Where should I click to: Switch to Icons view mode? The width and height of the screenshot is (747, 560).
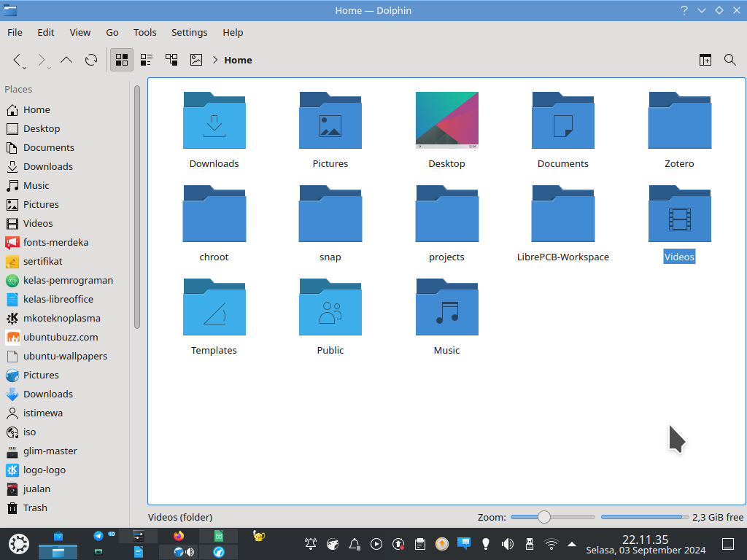coord(122,60)
